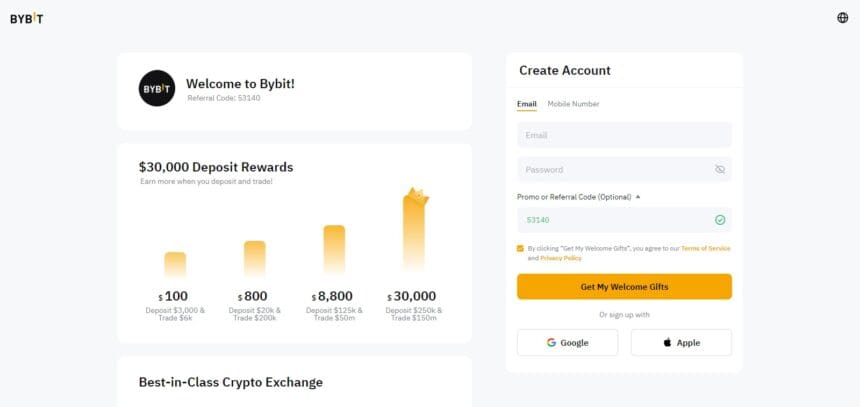This screenshot has width=860, height=407.
Task: Click the $8,800 reward amount
Action: coord(332,297)
